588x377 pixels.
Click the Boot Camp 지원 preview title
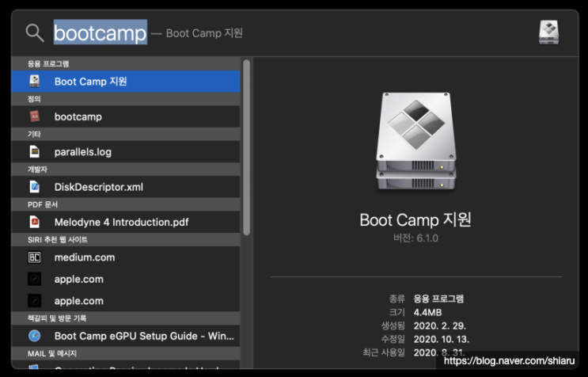(415, 220)
